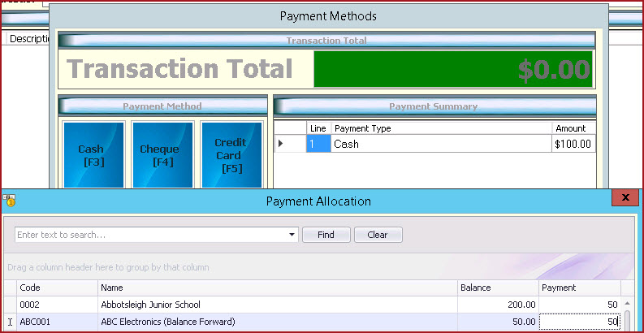This screenshot has width=644, height=333.
Task: Choose the Cheque [F4] payment method
Action: (x=162, y=155)
